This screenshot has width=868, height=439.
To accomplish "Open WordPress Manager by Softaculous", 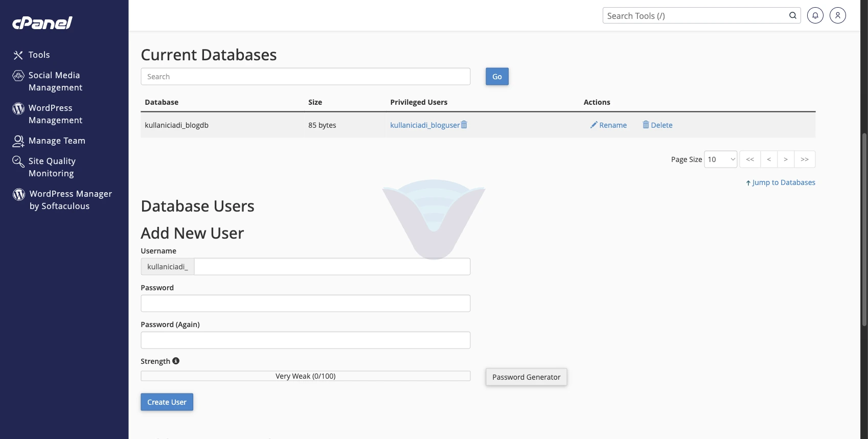I will [x=62, y=200].
